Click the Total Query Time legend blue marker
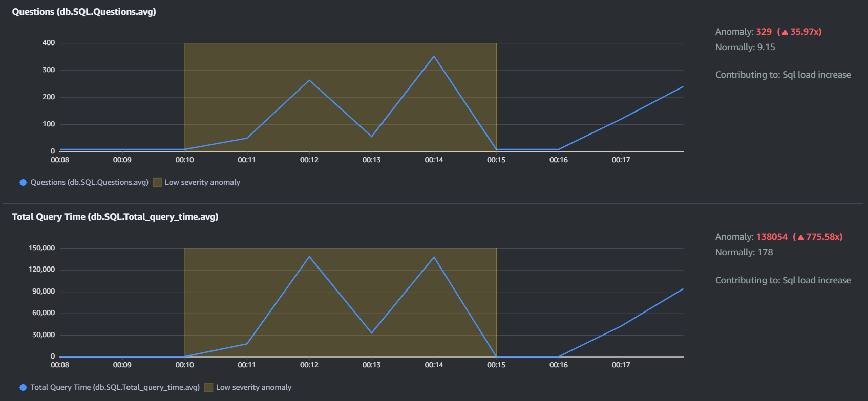 (23, 387)
